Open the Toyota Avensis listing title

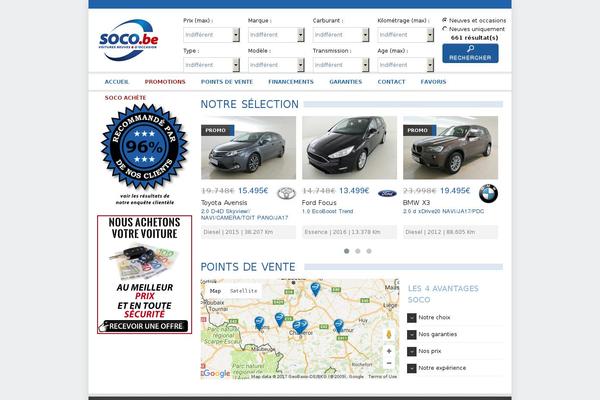click(224, 202)
